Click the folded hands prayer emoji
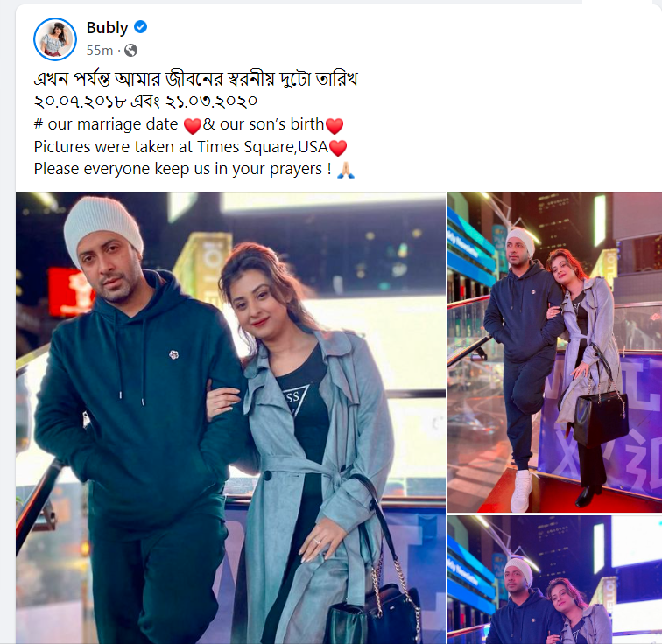The width and height of the screenshot is (662, 644). point(346,170)
